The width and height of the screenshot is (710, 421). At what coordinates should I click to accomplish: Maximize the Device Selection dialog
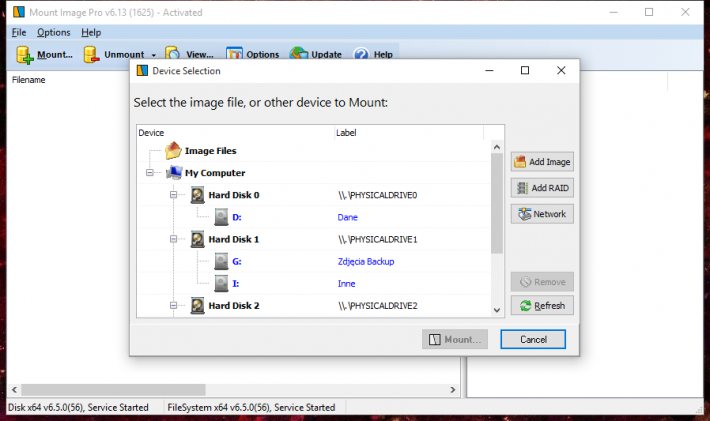click(x=525, y=70)
